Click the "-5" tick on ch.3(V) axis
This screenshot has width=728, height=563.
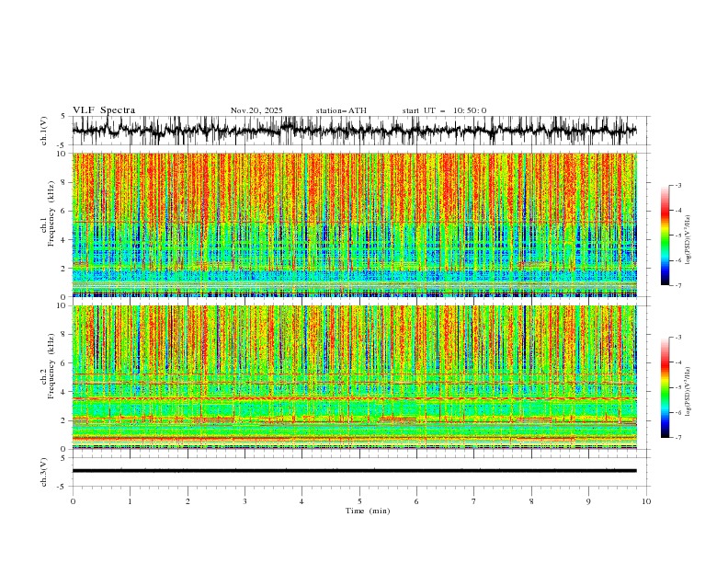pos(63,487)
